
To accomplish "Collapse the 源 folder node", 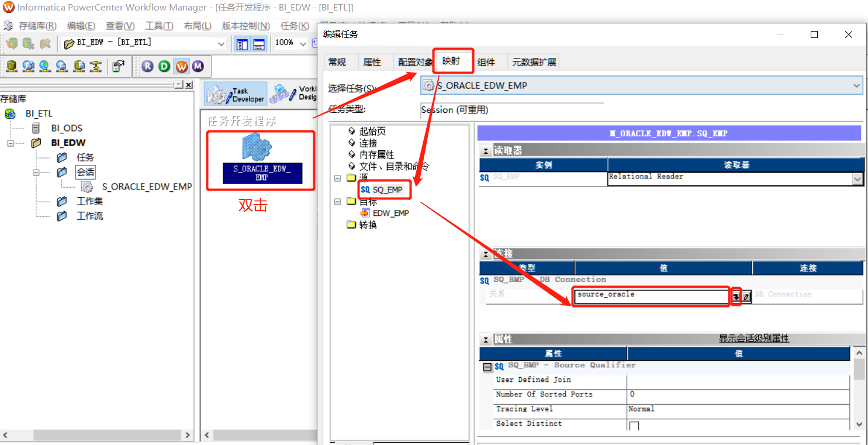I will click(337, 178).
